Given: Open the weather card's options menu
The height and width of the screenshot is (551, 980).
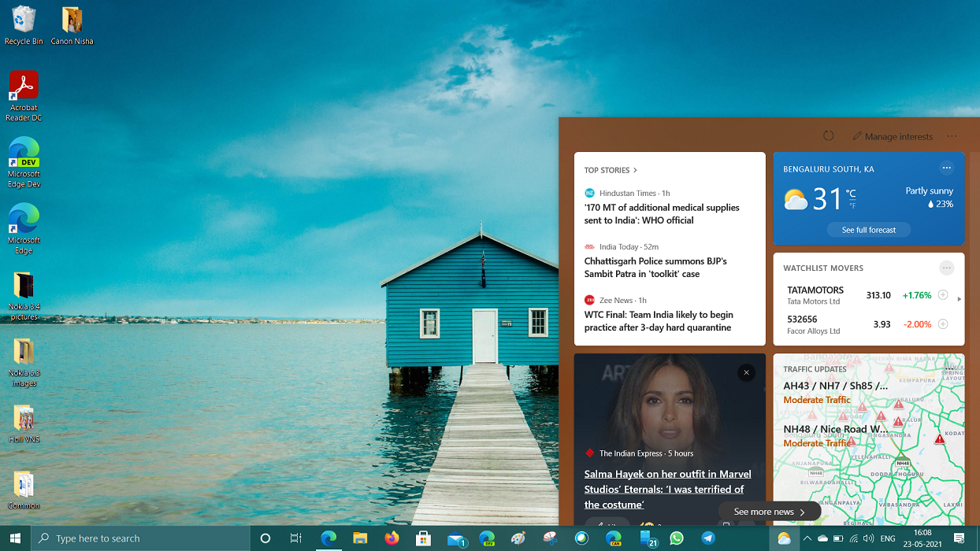Looking at the screenshot, I should pos(947,168).
